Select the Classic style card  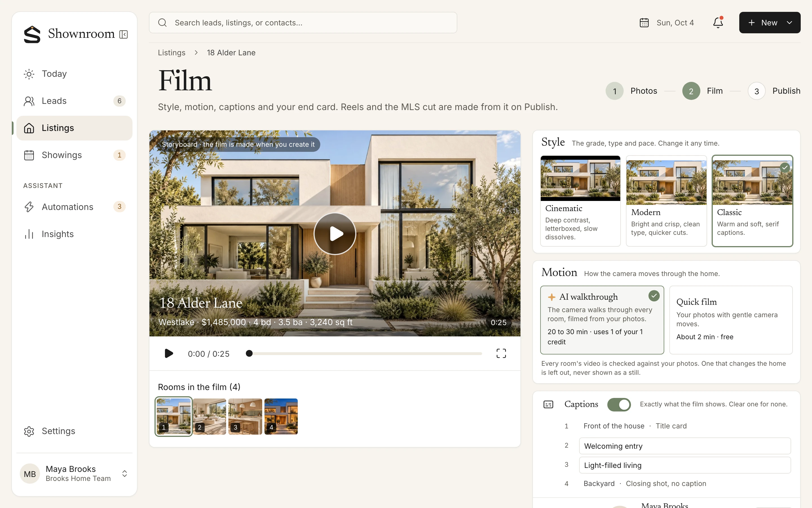pyautogui.click(x=752, y=201)
